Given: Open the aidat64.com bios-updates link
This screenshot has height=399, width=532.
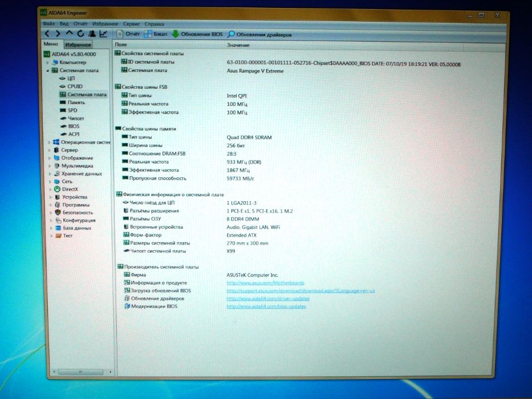Looking at the screenshot, I should [x=266, y=307].
